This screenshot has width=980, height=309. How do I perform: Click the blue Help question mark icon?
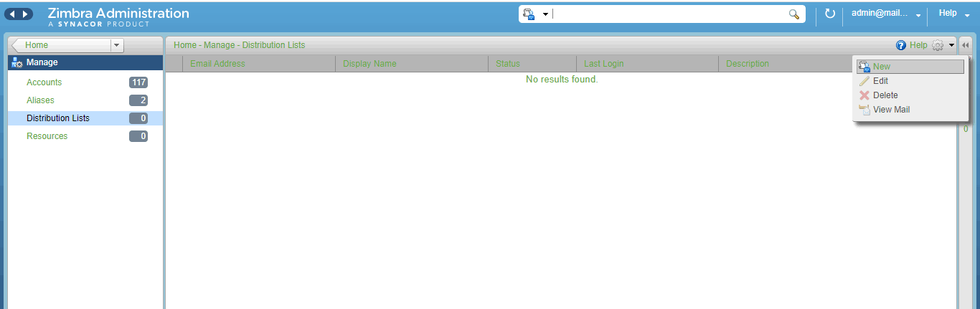coord(901,45)
